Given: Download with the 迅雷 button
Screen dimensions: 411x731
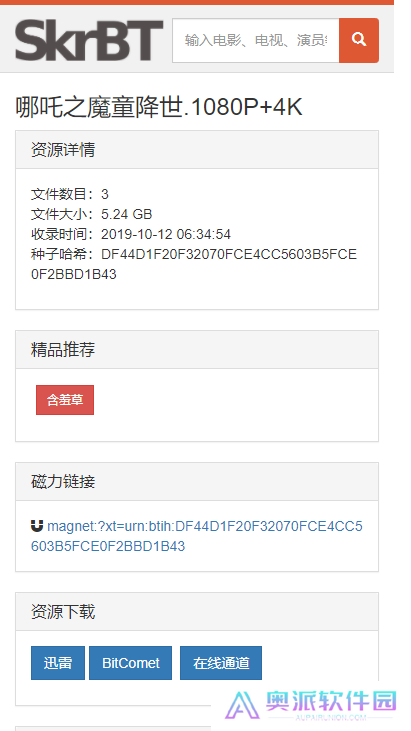Looking at the screenshot, I should [x=58, y=662].
